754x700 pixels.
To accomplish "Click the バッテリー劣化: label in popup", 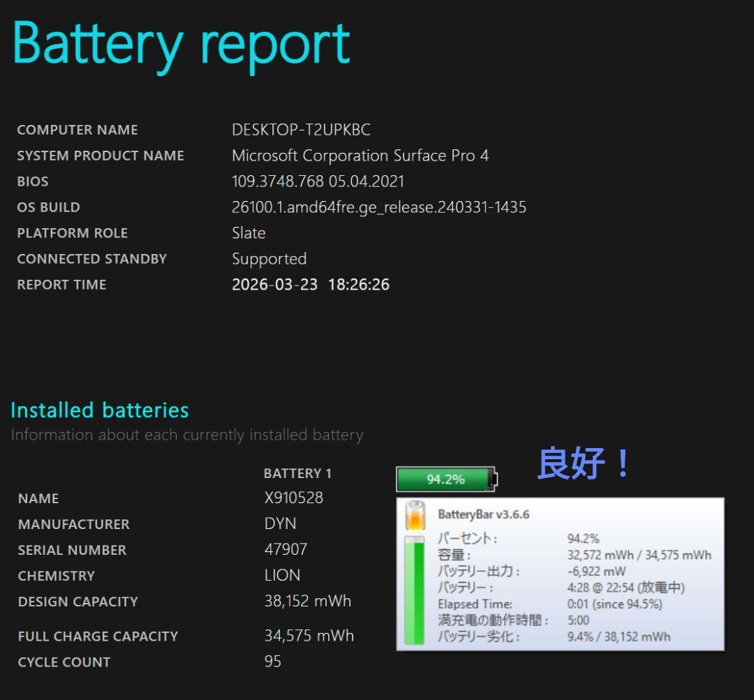I will point(479,636).
